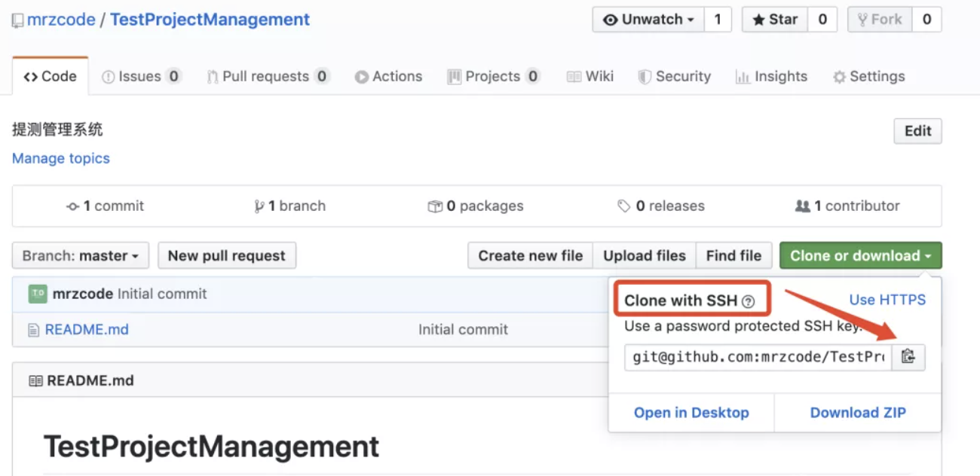This screenshot has width=980, height=476.
Task: View the 1 branch list
Action: point(290,206)
